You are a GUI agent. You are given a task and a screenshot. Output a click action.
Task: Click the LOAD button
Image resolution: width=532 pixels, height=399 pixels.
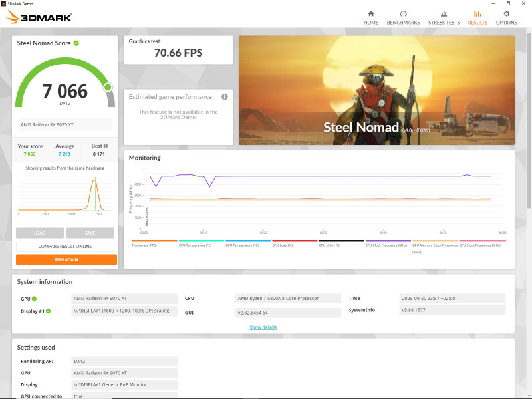(40, 233)
